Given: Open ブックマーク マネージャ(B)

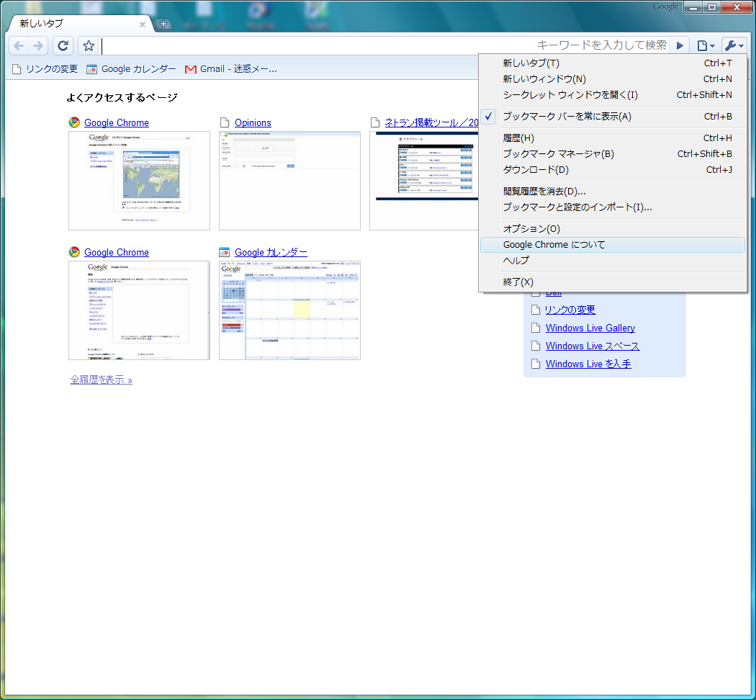Looking at the screenshot, I should coord(612,154).
